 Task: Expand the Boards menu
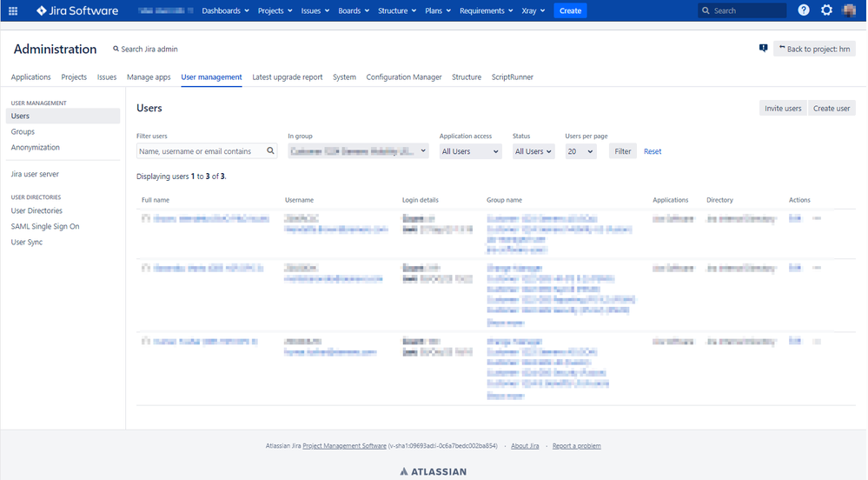[x=354, y=10]
